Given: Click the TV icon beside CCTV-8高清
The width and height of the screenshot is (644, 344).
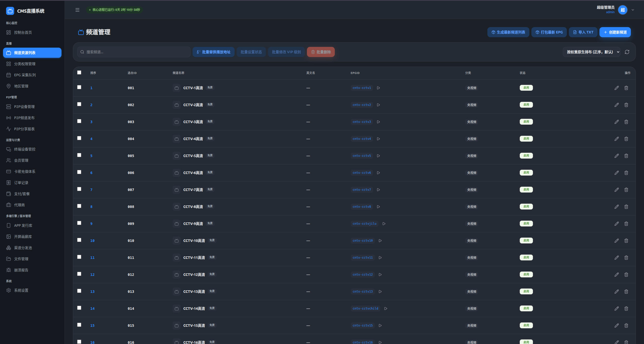Looking at the screenshot, I should point(177,207).
